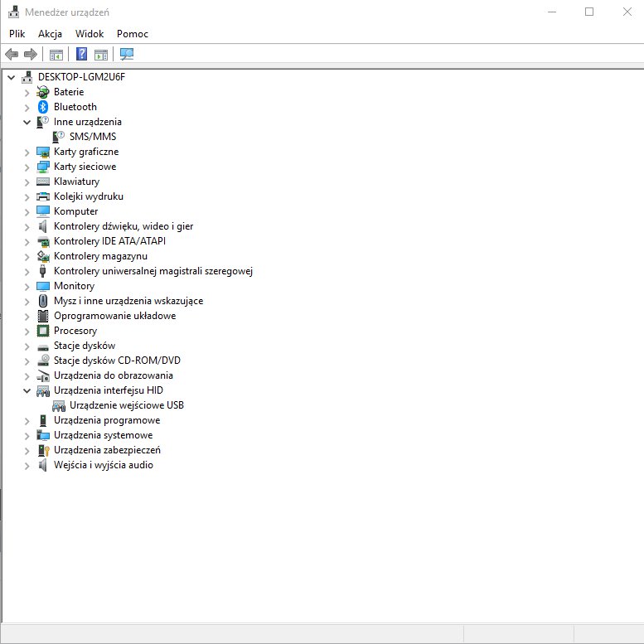
Task: Open the Plik menu
Action: coord(17,34)
